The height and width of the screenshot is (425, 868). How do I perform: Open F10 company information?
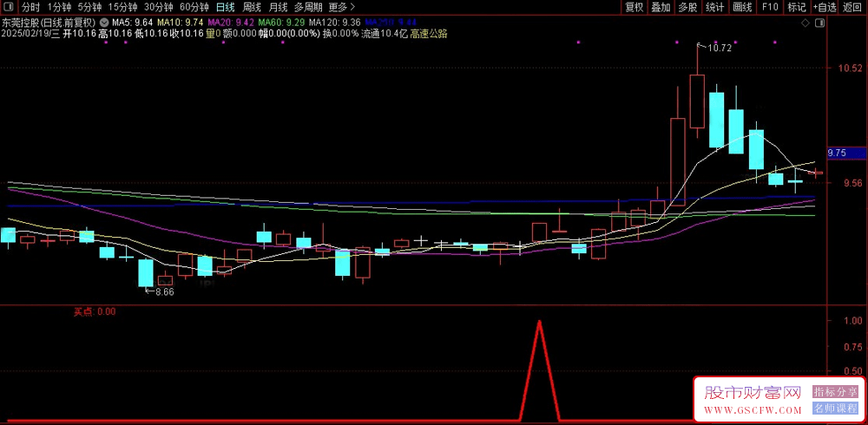[769, 7]
